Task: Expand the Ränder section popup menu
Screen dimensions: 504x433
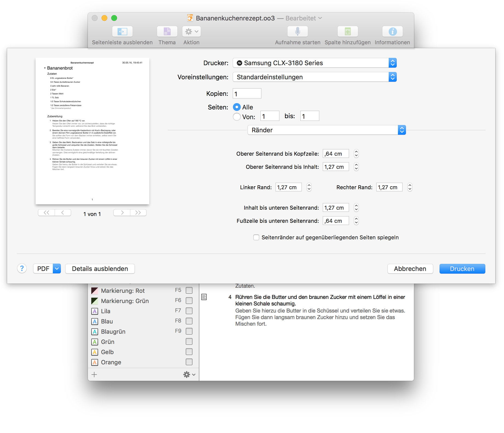Action: 327,130
